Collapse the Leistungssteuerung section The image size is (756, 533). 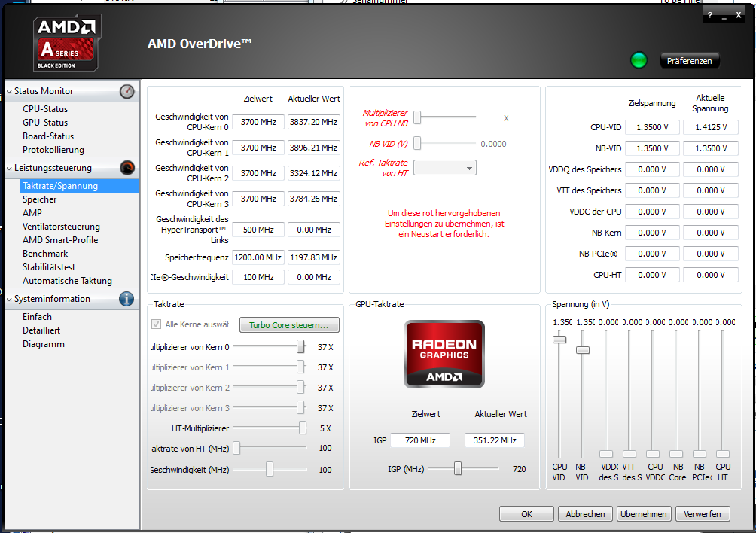coord(9,168)
